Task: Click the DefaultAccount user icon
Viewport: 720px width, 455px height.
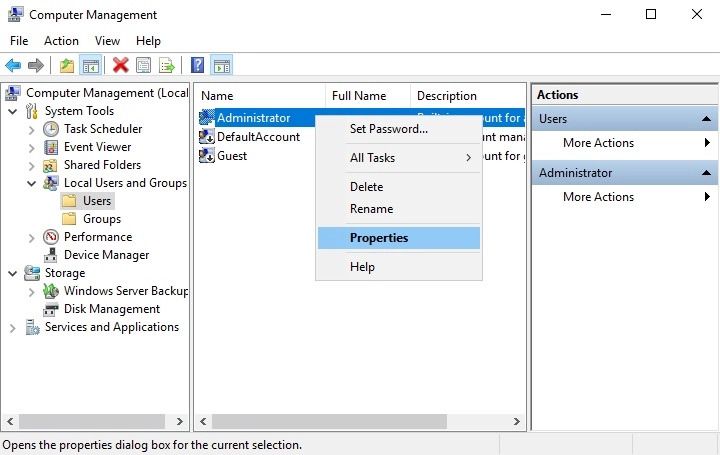Action: (207, 137)
